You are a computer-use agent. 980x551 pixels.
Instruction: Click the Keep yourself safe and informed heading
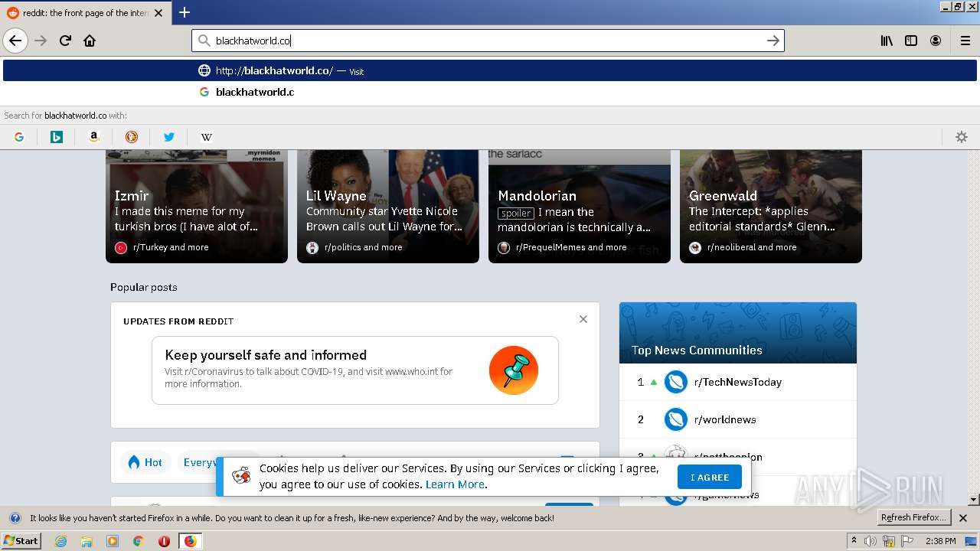pos(266,355)
